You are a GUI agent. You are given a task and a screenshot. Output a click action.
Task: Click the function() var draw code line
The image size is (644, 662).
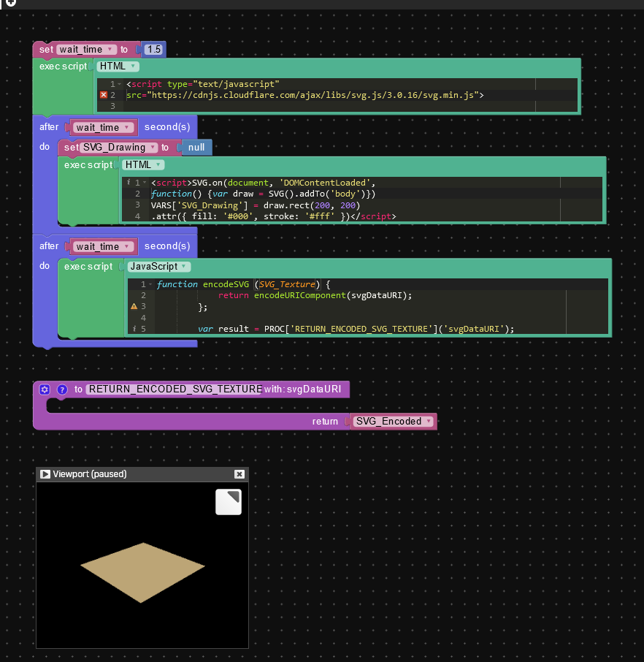[x=264, y=194]
